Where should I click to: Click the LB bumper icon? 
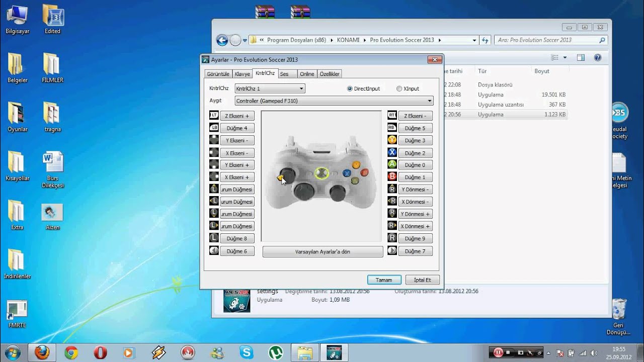[x=214, y=128]
